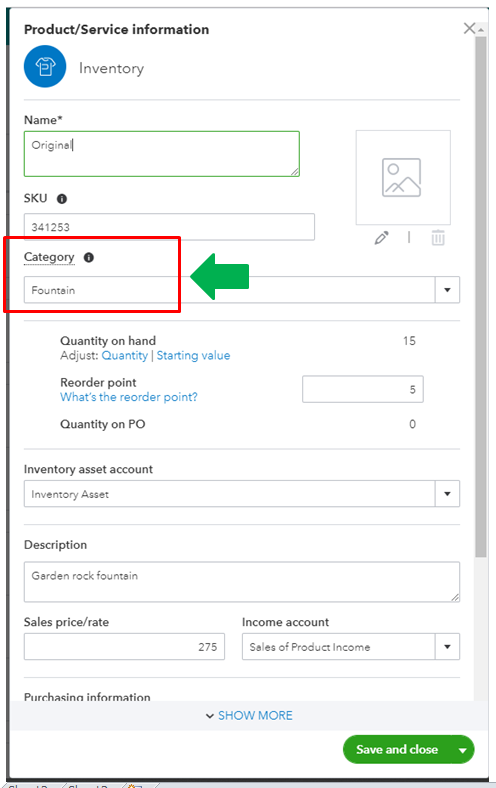The width and height of the screenshot is (496, 788).
Task: Click the Reorder point input box
Action: click(363, 389)
